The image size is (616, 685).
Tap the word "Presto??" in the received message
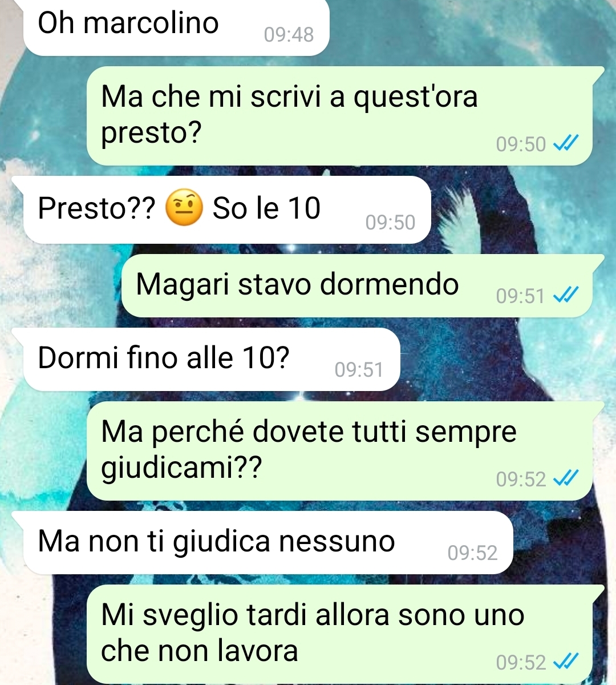[96, 208]
